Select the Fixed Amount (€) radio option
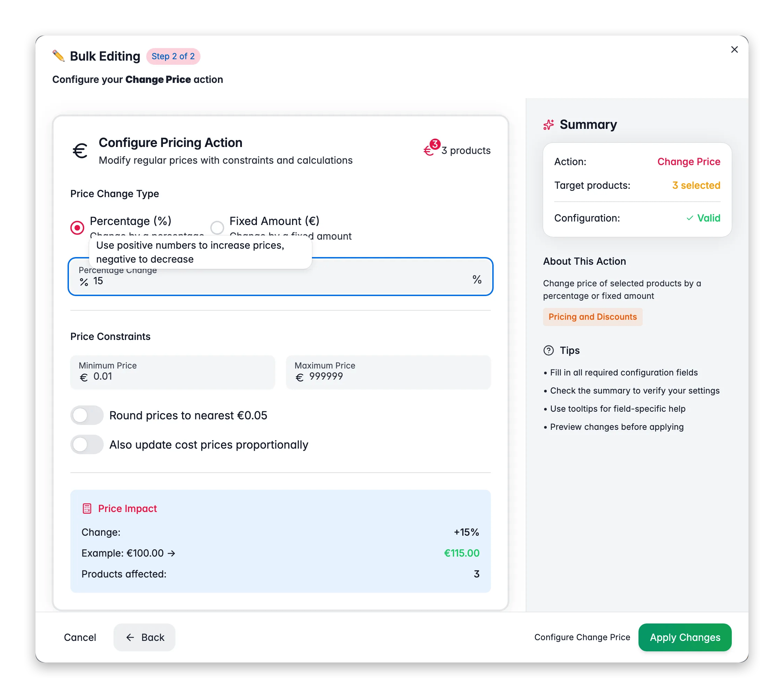The width and height of the screenshot is (784, 698). point(217,227)
